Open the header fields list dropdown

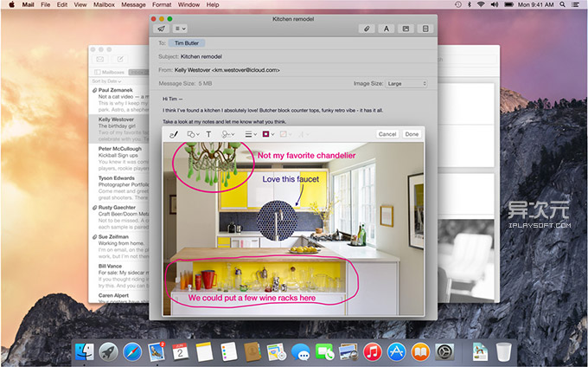tap(181, 29)
